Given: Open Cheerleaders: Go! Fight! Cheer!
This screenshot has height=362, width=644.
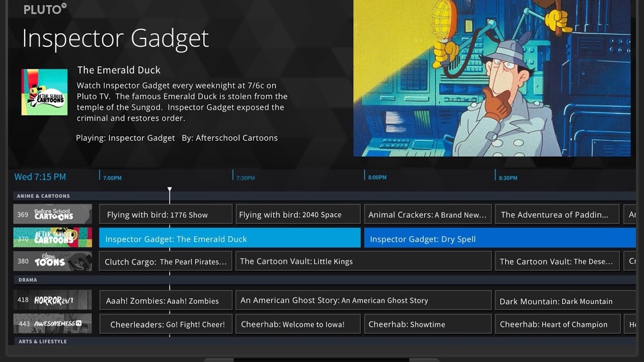Looking at the screenshot, I should [166, 324].
